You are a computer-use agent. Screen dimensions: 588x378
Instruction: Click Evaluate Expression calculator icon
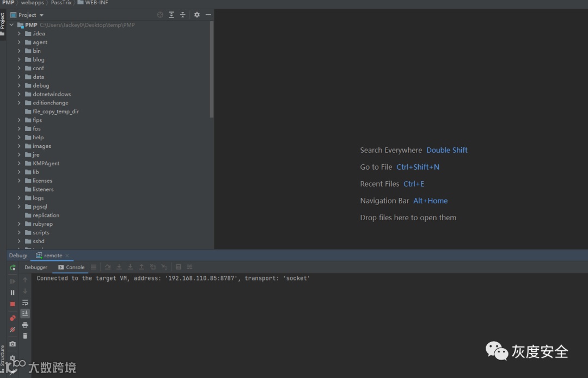click(179, 267)
